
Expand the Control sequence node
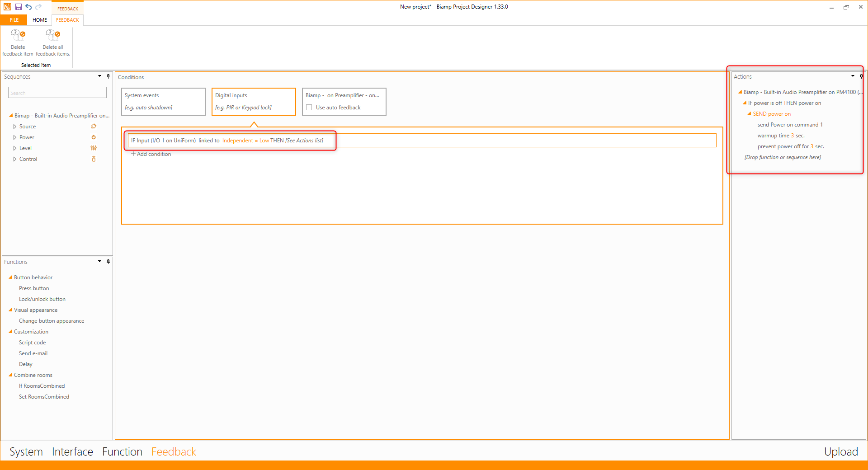(x=14, y=159)
